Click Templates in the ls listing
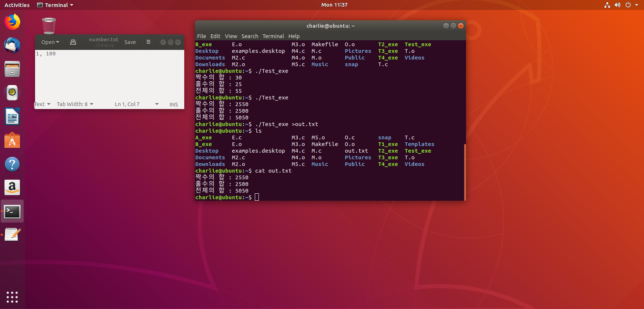Screen dimensions: 644x309 click(419, 144)
